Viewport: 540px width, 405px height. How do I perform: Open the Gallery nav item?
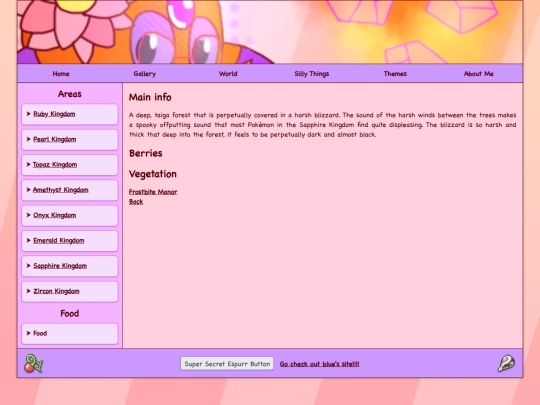click(x=145, y=74)
